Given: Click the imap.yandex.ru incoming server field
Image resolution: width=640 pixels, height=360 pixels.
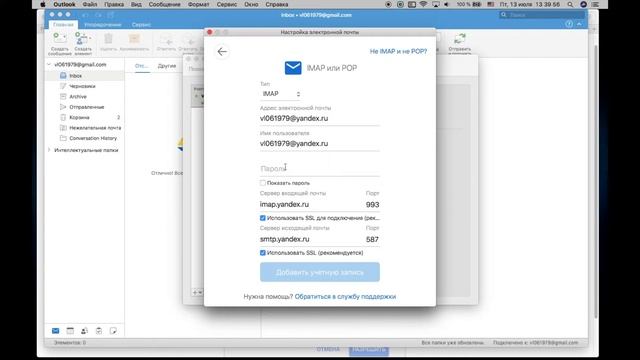Looking at the screenshot, I should (311, 204).
